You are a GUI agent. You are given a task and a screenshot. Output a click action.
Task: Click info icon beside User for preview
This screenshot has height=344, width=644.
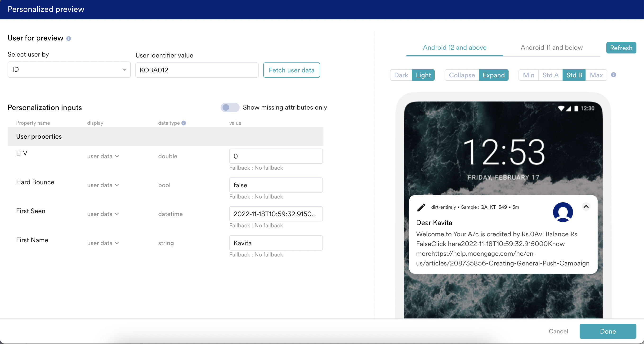[68, 39]
